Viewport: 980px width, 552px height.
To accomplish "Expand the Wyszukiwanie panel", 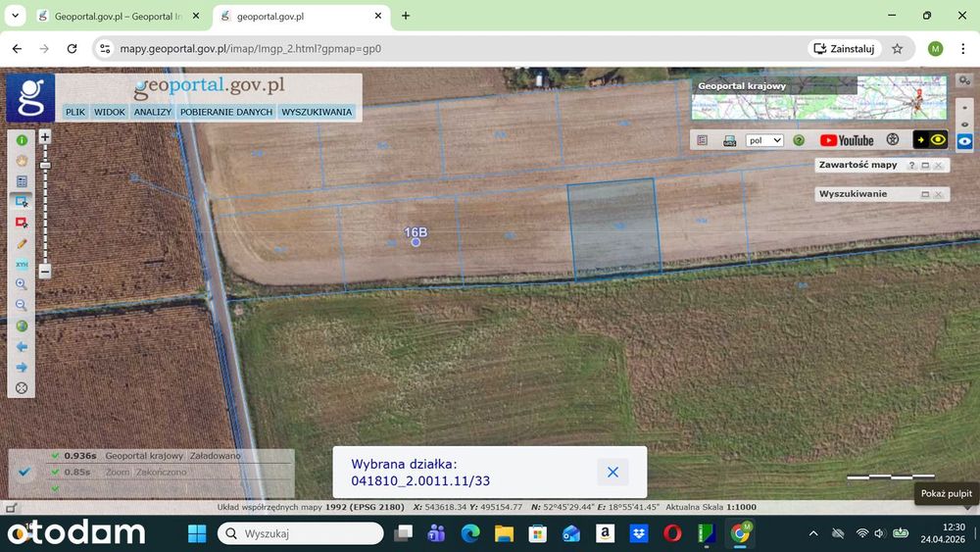I will pos(925,194).
